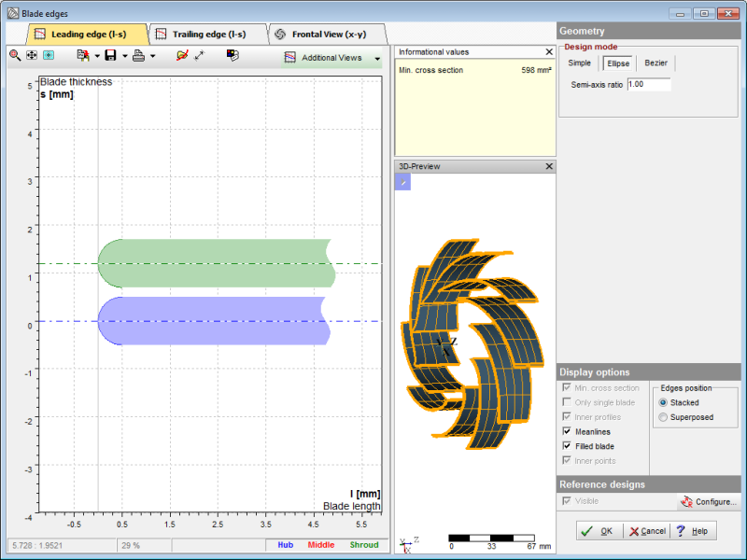Close the Informational values panel
The image size is (747, 560).
pyautogui.click(x=549, y=51)
